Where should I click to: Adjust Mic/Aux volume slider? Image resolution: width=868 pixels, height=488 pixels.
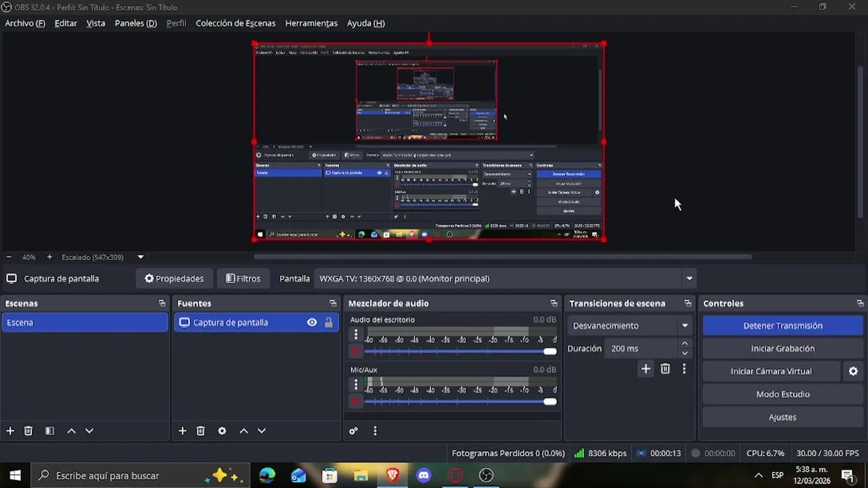[x=460, y=401]
